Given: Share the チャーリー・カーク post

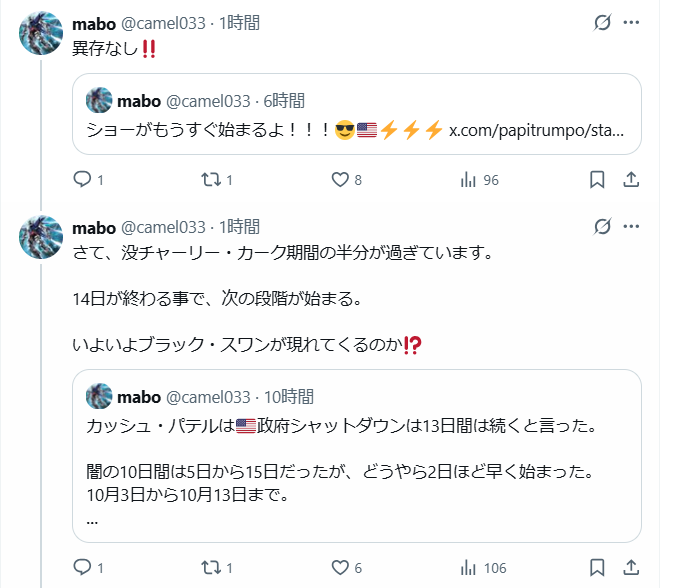Looking at the screenshot, I should tap(631, 568).
